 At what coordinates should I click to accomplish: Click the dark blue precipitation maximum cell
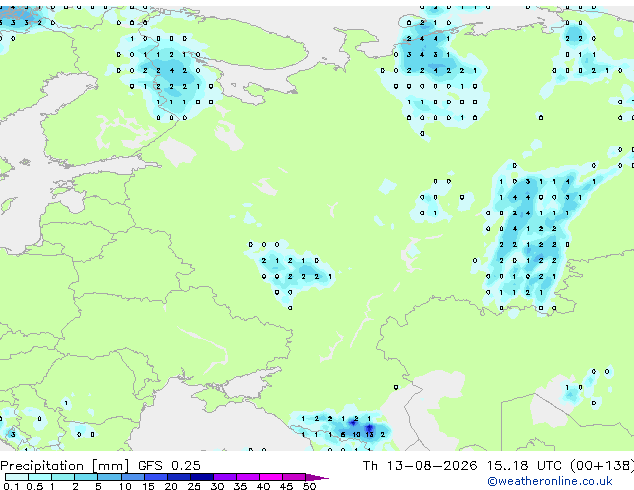(x=369, y=428)
